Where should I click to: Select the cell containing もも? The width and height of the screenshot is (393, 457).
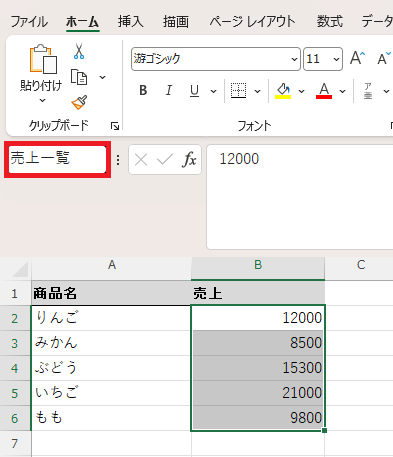tap(111, 418)
